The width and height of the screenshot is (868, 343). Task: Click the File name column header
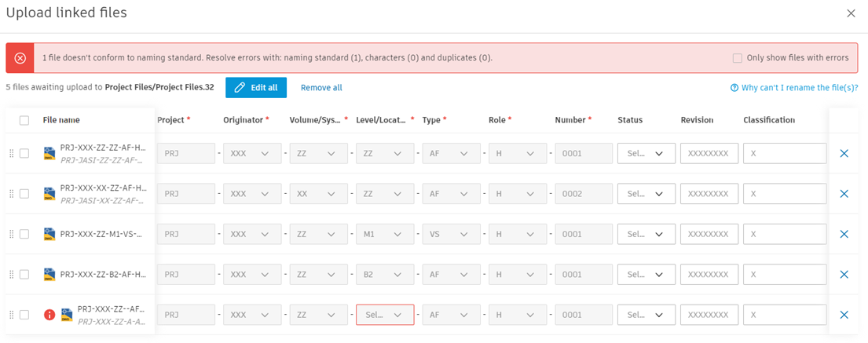(61, 120)
